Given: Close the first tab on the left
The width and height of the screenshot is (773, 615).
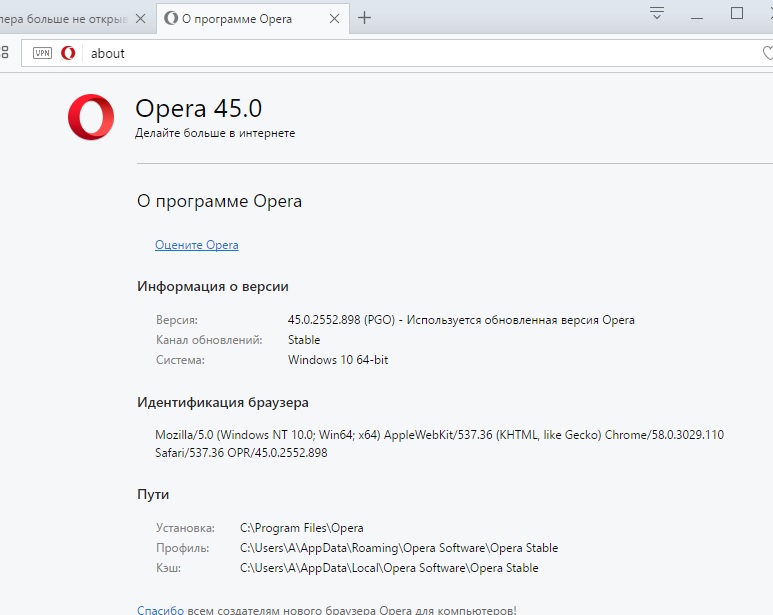Looking at the screenshot, I should [x=140, y=18].
